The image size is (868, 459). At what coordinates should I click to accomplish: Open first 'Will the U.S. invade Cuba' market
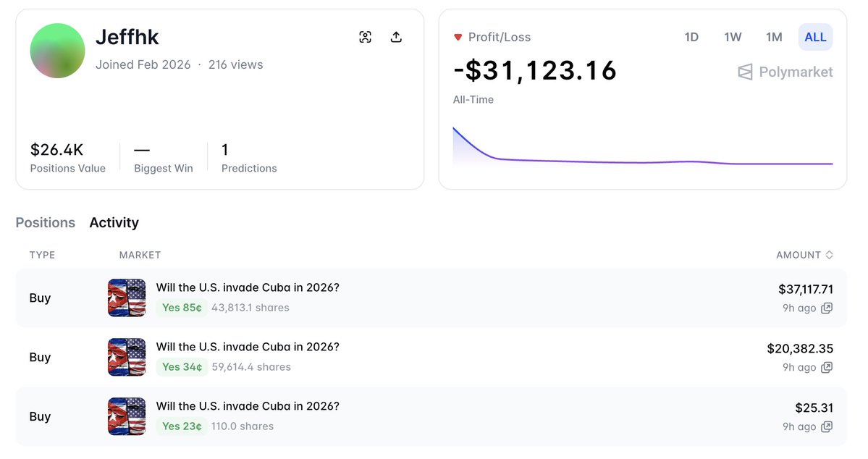pyautogui.click(x=248, y=287)
